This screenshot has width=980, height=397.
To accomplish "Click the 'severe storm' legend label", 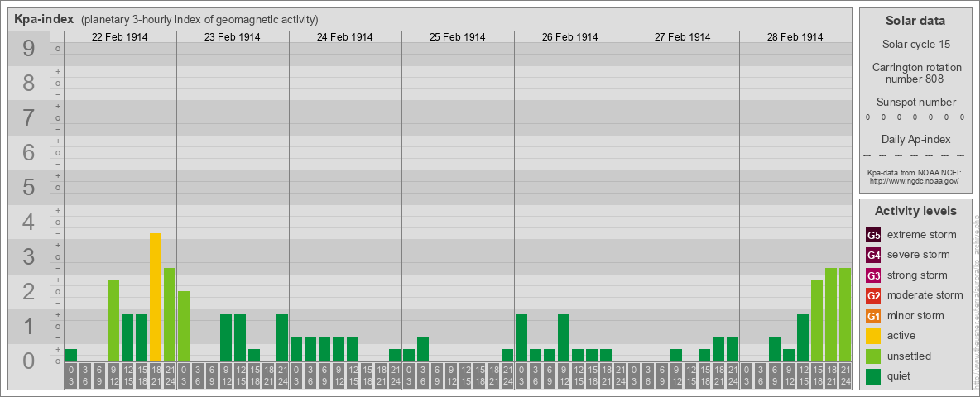I will [x=919, y=255].
